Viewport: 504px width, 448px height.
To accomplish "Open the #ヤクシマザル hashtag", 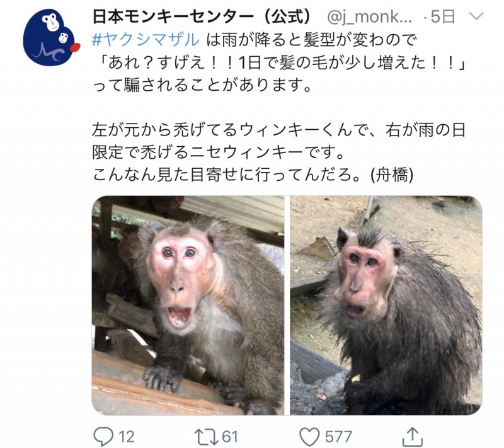I will pos(146,40).
